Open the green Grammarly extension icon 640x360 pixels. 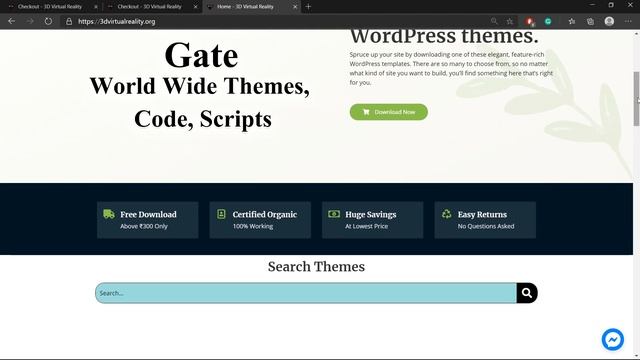[548, 21]
